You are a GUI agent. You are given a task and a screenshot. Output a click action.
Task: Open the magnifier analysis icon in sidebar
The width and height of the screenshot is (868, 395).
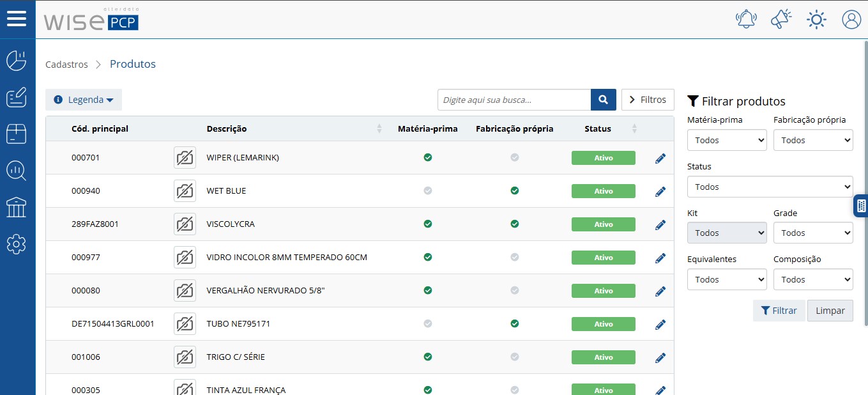pos(17,171)
